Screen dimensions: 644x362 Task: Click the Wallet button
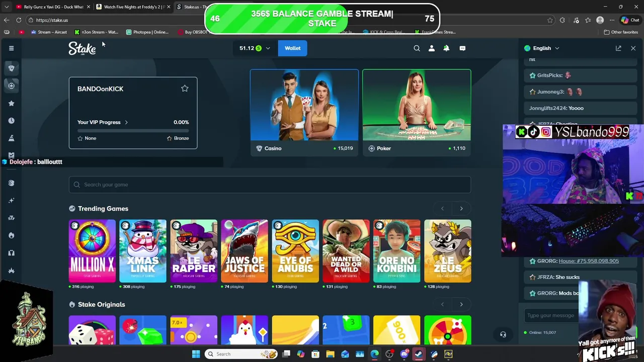[x=292, y=48]
